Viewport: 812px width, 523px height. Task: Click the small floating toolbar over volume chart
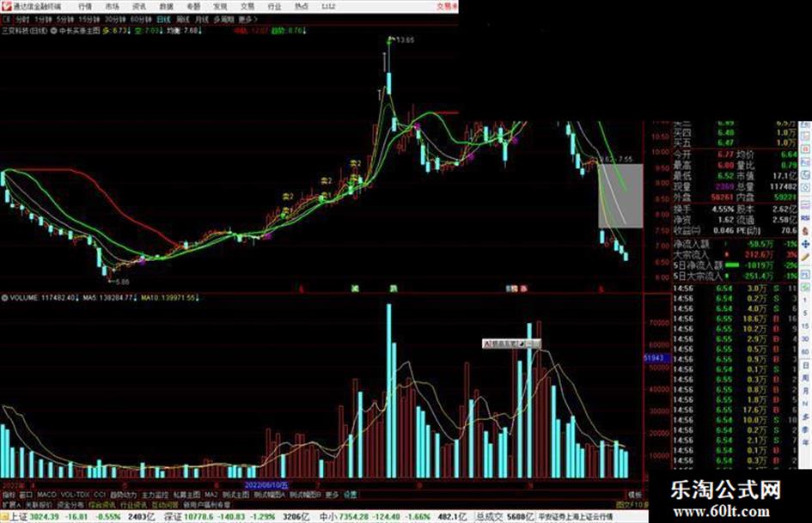pyautogui.click(x=511, y=344)
